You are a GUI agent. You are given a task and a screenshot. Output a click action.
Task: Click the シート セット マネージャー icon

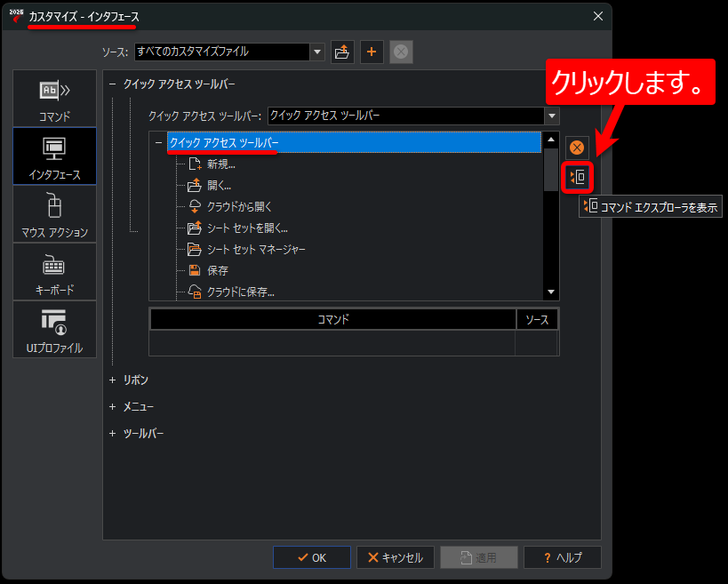point(195,249)
